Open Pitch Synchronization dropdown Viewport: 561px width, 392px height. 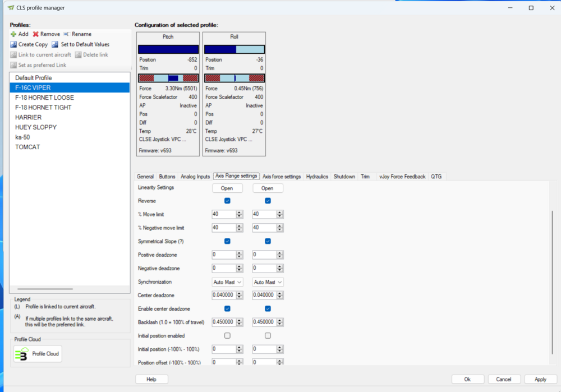[x=228, y=282]
